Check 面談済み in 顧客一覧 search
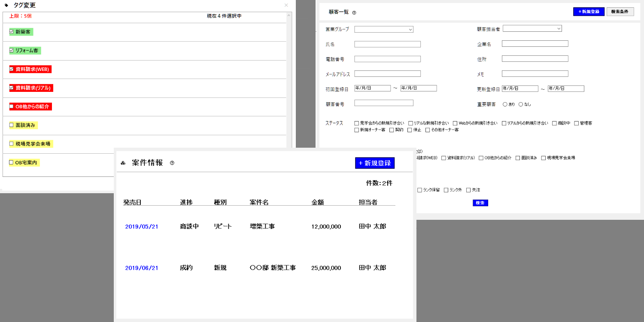644x322 pixels. click(518, 158)
